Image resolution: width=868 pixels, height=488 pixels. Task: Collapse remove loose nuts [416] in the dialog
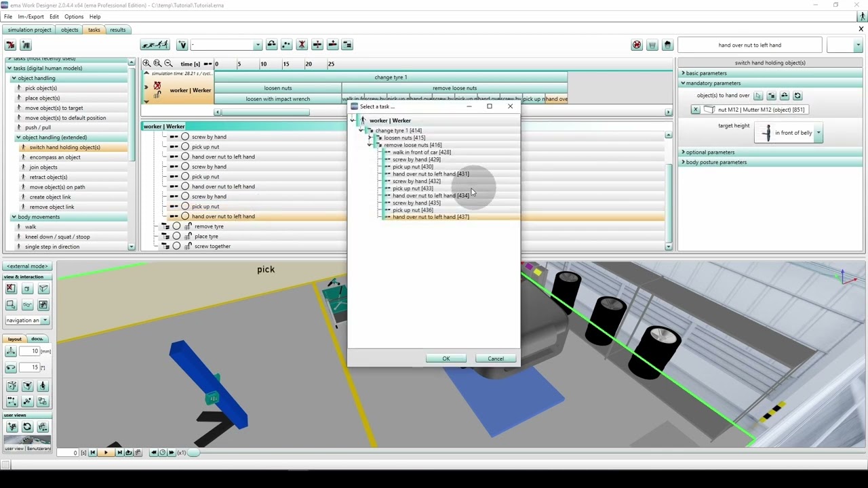[x=370, y=145]
